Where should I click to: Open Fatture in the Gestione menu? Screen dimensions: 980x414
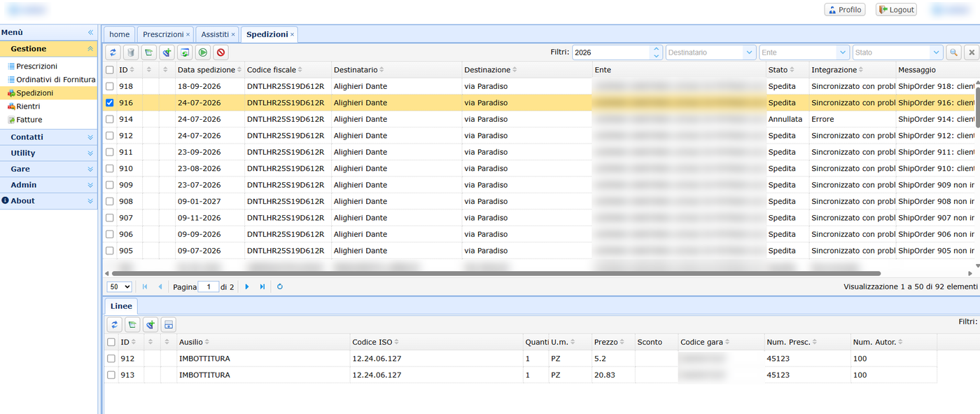tap(29, 120)
